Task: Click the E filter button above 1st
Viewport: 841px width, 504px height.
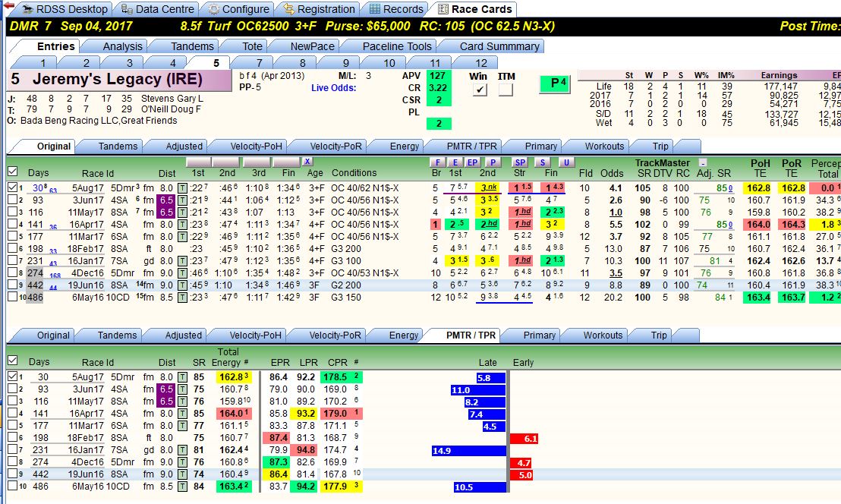Action: 455,162
